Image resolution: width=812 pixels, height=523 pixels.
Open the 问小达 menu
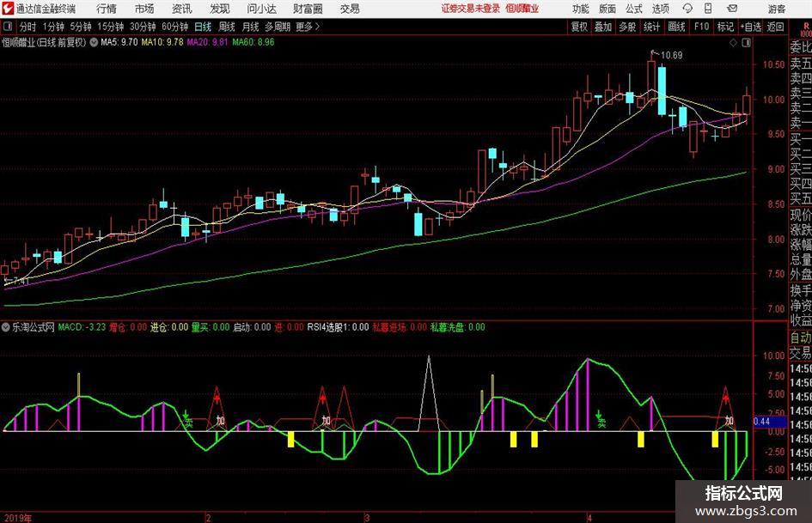pyautogui.click(x=261, y=9)
